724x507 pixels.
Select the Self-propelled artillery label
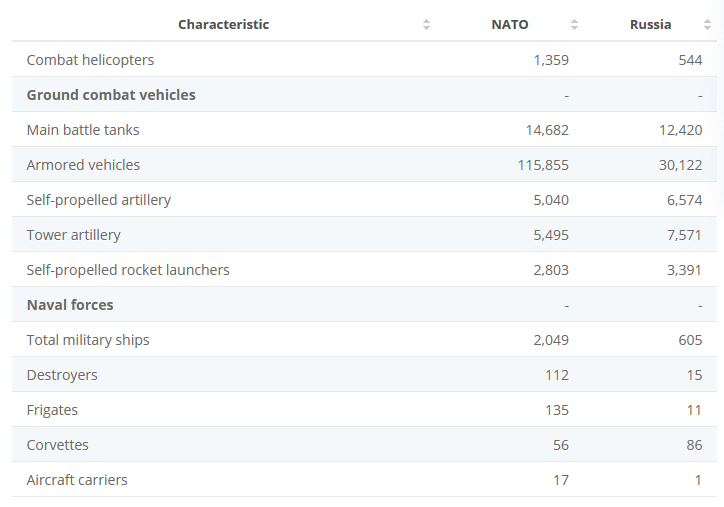point(98,200)
